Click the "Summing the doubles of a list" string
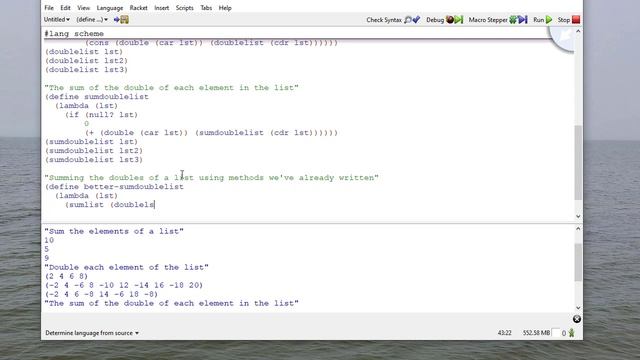The height and width of the screenshot is (360, 640). (x=211, y=178)
